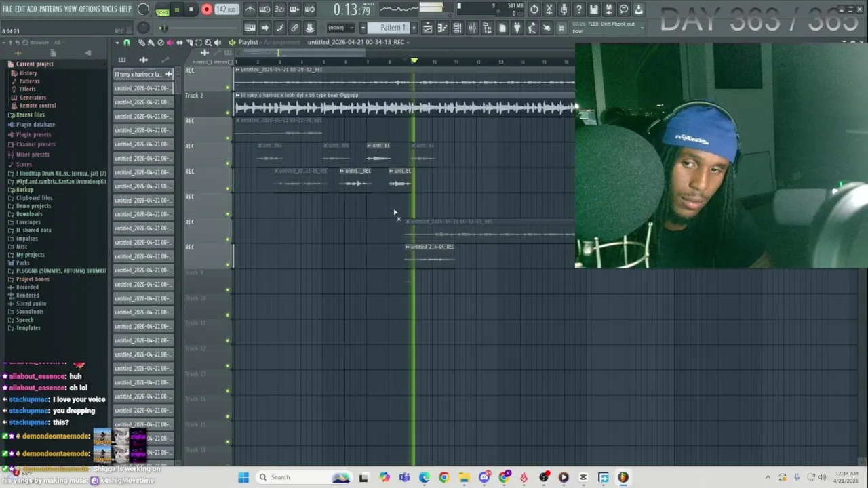Toggle Song/Pattern mode button
Image resolution: width=868 pixels, height=488 pixels.
(162, 9)
